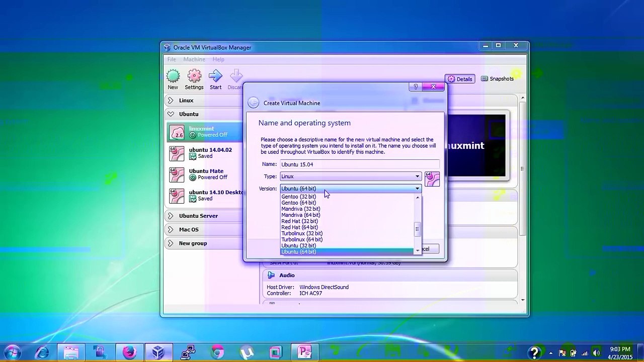Click the version list scrollbar thumb
Viewport: 644px width, 362px height.
tap(417, 229)
